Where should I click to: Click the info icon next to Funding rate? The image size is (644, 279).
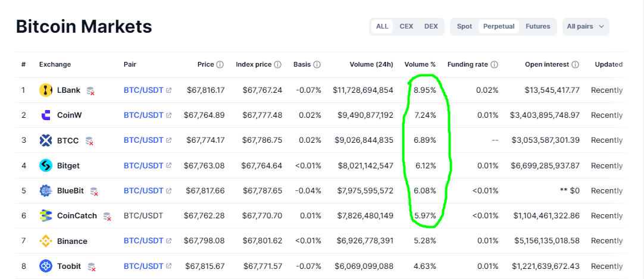pos(495,64)
